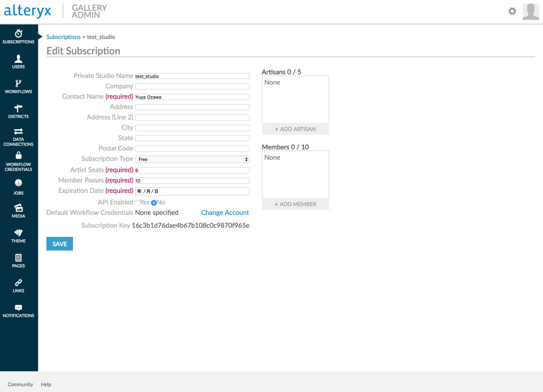Viewport: 543px width, 392px height.
Task: Open the Districts admin section
Action: click(x=19, y=111)
